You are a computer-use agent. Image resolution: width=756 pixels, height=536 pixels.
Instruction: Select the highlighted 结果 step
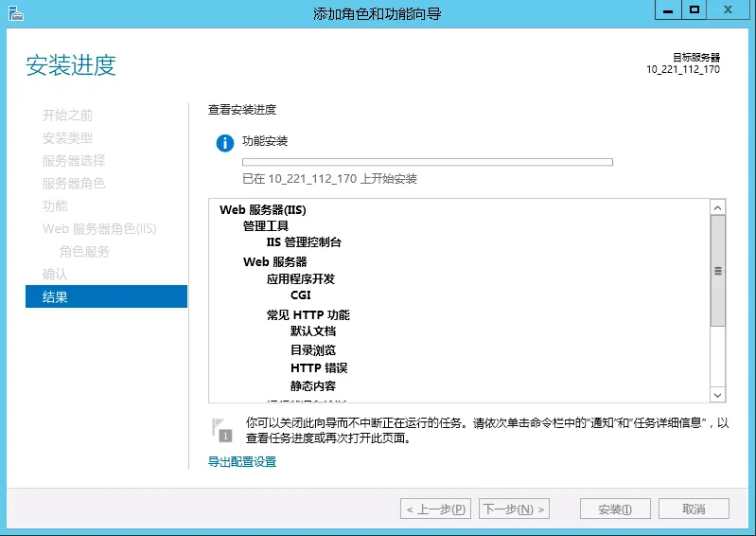106,296
